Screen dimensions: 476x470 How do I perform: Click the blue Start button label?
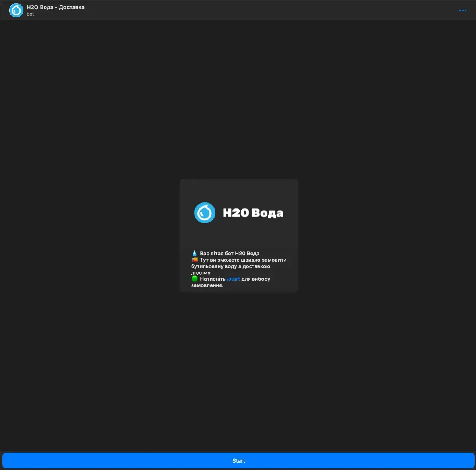coord(238,460)
